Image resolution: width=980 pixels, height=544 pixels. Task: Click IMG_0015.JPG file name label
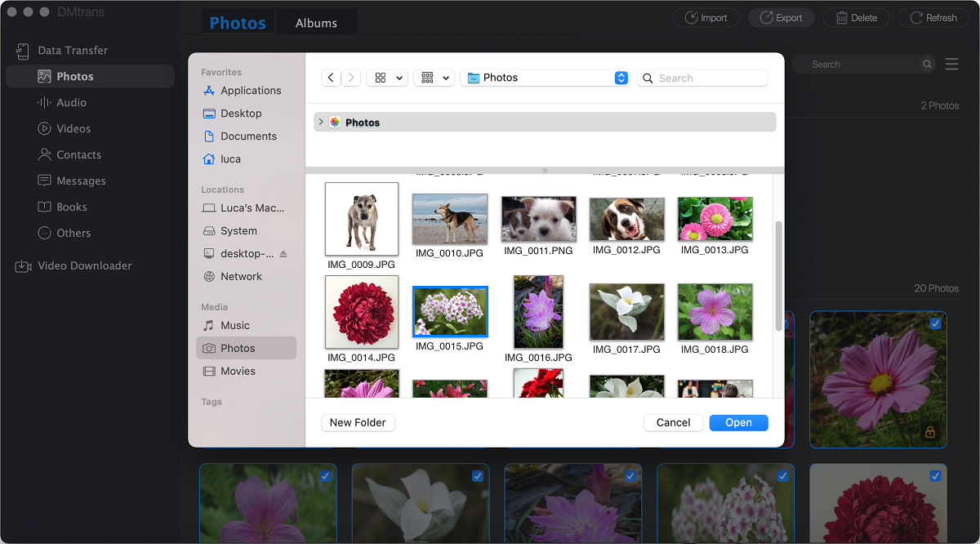450,346
